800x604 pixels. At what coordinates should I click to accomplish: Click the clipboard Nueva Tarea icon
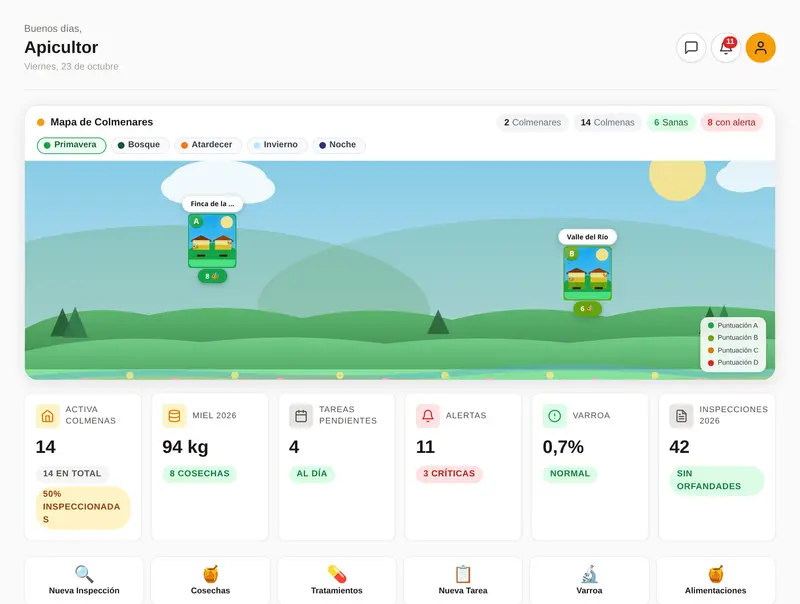(463, 574)
